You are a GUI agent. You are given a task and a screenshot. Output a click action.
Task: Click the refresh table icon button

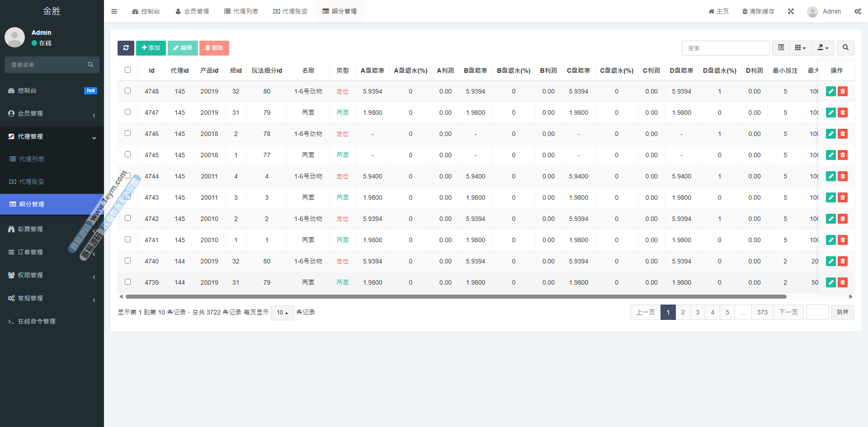click(126, 48)
